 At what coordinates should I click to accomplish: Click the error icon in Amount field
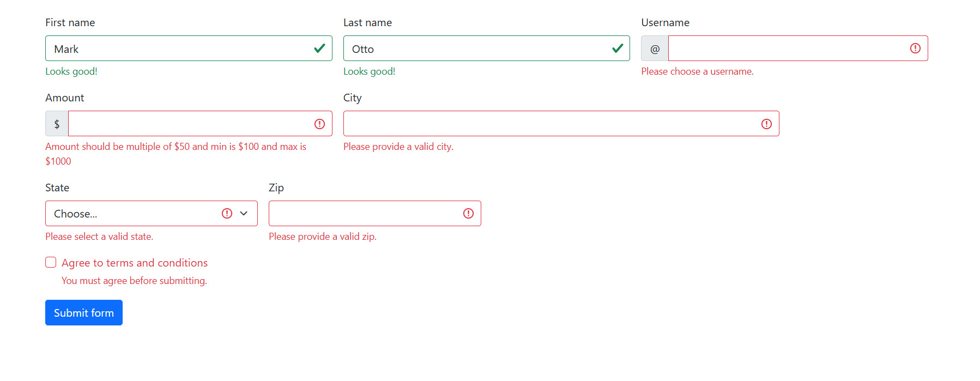(319, 124)
